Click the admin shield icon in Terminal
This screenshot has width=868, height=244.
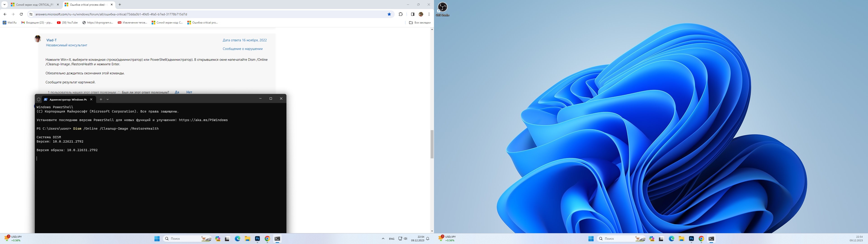click(38, 99)
